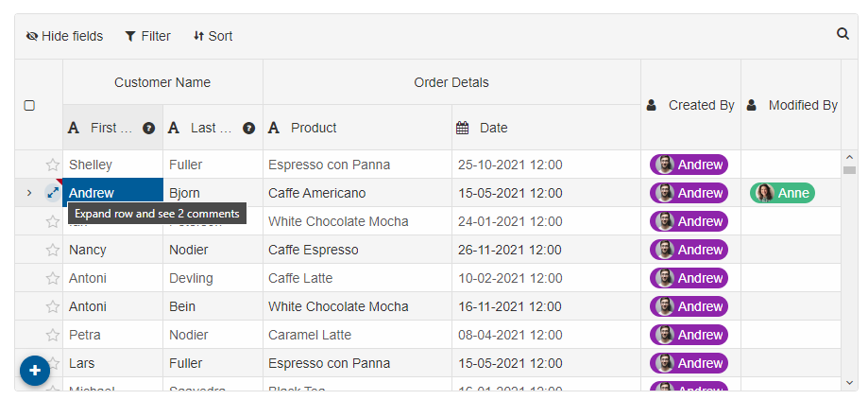Image resolution: width=868 pixels, height=417 pixels.
Task: Open the Filter options
Action: [147, 36]
